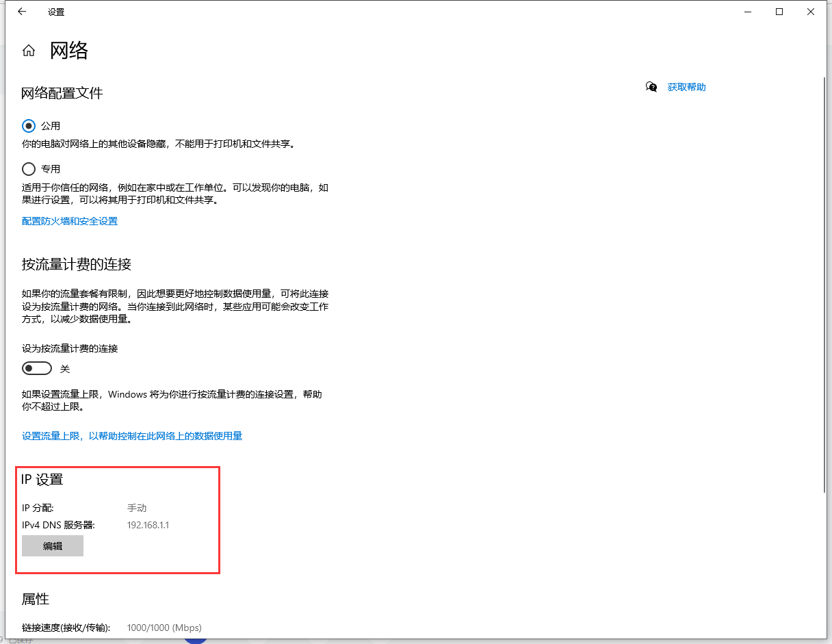Close the Settings window
This screenshot has width=832, height=644.
point(811,12)
